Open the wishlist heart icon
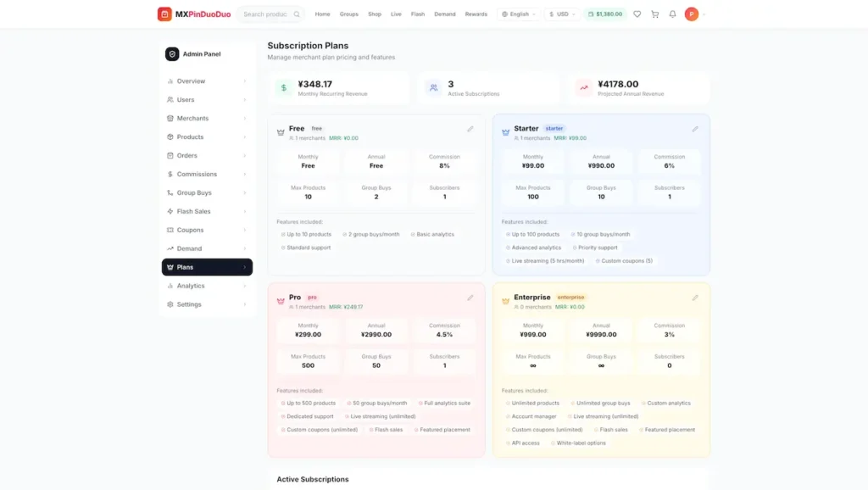Screen dimensions: 868x490 (x=637, y=14)
